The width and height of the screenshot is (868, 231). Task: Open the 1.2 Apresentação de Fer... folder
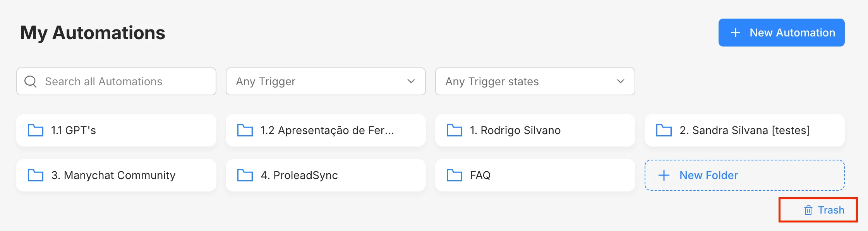pos(326,130)
